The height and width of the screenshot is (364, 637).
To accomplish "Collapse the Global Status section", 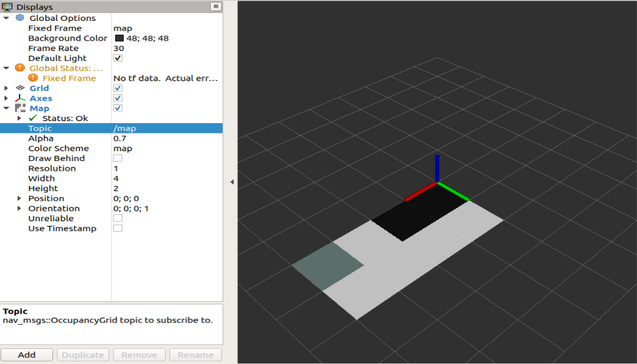I will click(6, 68).
